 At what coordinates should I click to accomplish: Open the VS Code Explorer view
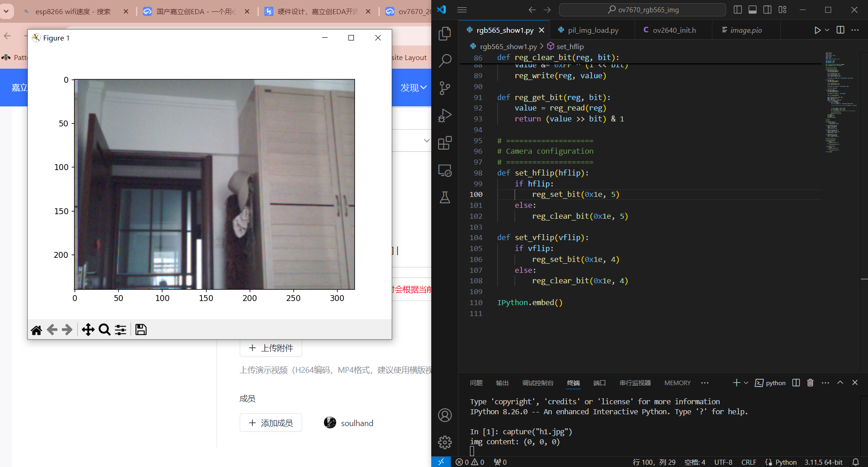445,34
